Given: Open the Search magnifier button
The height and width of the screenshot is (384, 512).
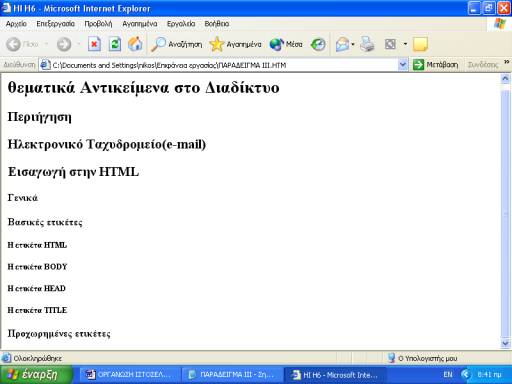Looking at the screenshot, I should click(176, 44).
